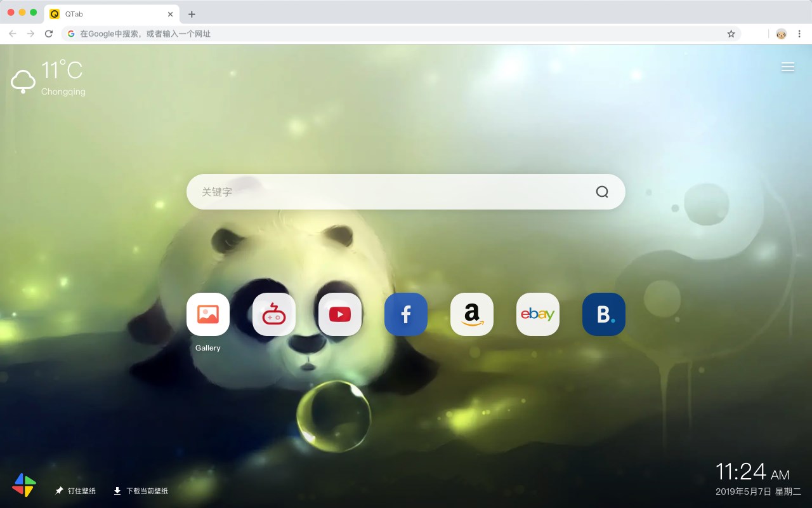Click the 11°C temperature reading
812x508 pixels.
tap(62, 70)
